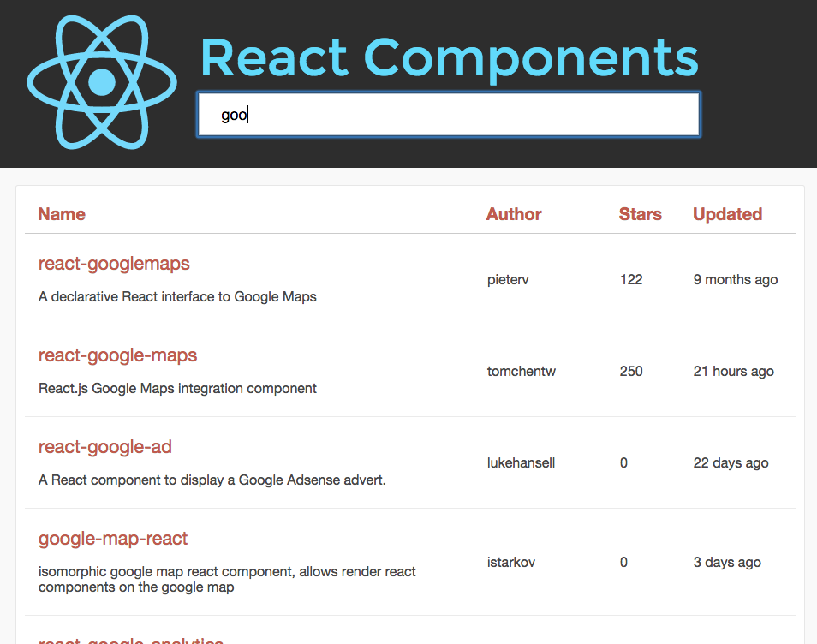Open the react-google-maps component link
The height and width of the screenshot is (644, 817).
point(118,355)
